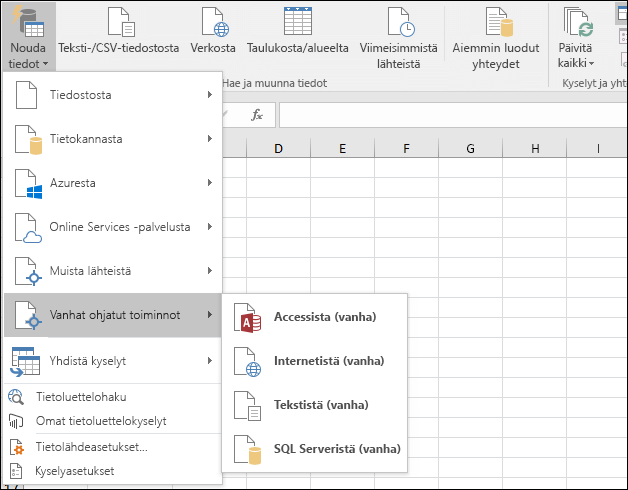Click the Yhdistä kyselyt tables icon

(x=25, y=362)
